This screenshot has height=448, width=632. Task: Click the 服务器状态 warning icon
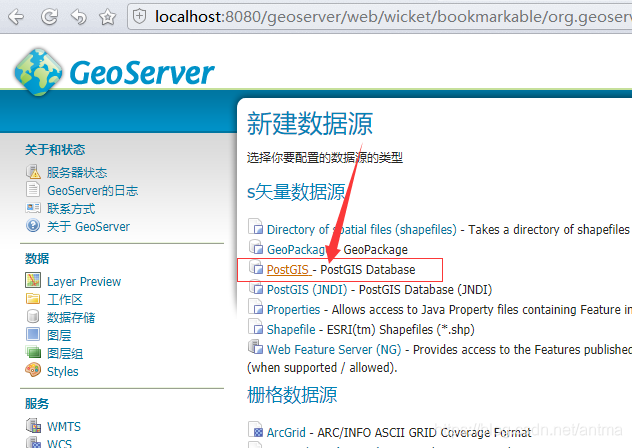(x=33, y=172)
